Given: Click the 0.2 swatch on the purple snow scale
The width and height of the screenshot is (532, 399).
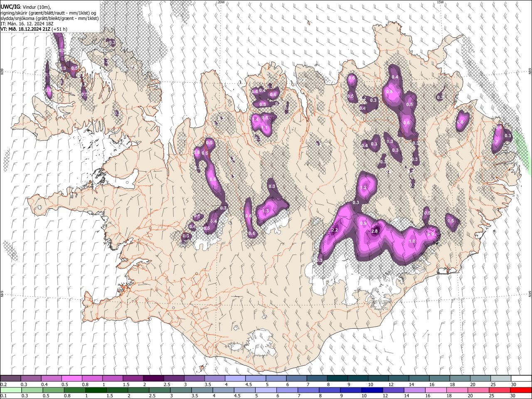Looking at the screenshot, I should (10, 378).
